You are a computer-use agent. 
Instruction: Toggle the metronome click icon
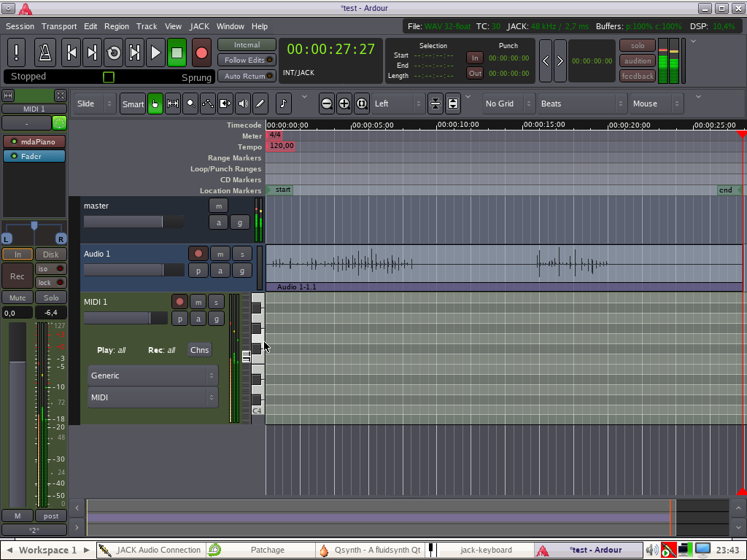45,52
